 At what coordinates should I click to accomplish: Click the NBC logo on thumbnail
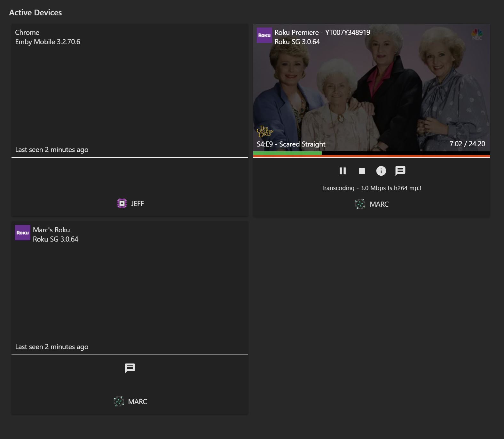pos(477,35)
